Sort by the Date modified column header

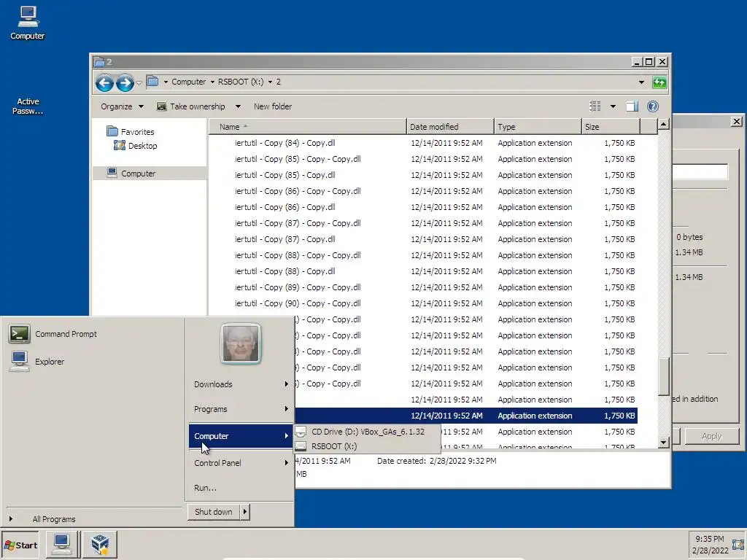(x=450, y=127)
